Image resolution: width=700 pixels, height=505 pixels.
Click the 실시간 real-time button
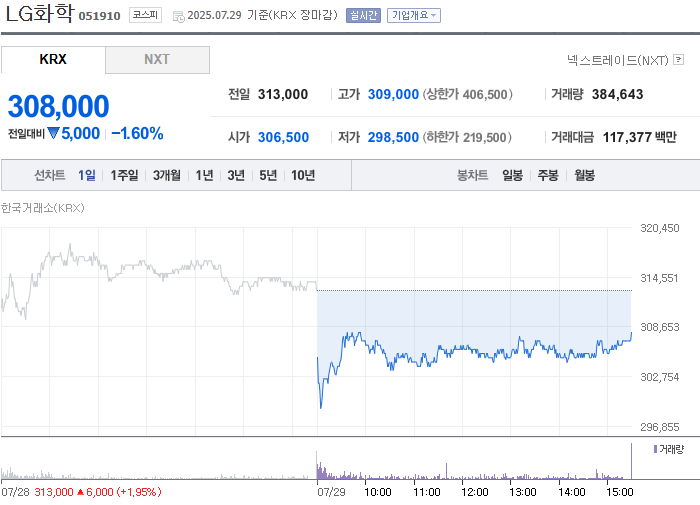tap(363, 15)
